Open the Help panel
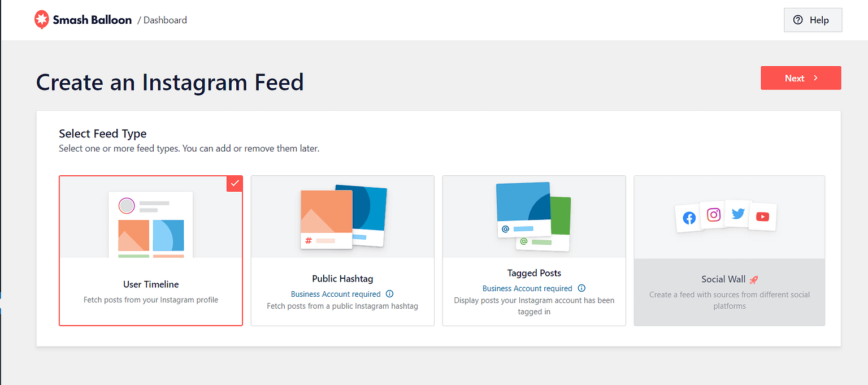The height and width of the screenshot is (385, 868). click(x=813, y=20)
